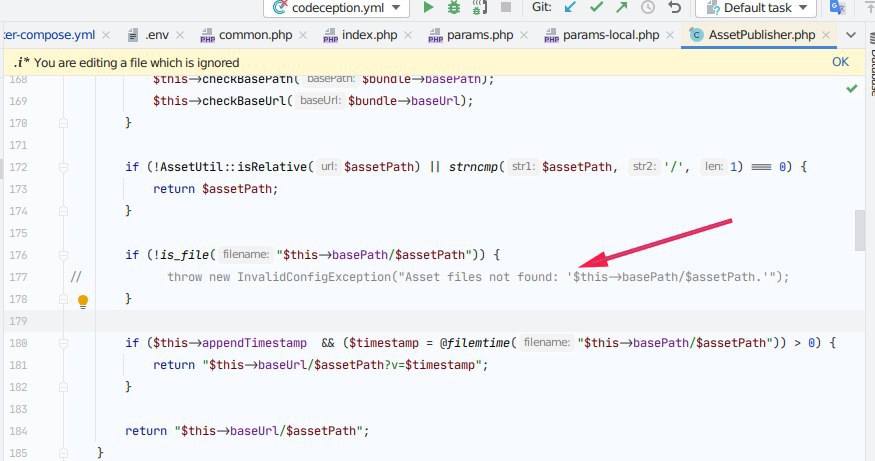Toggle the fold marker at line 178
Viewport: 875px width, 461px height.
point(64,299)
